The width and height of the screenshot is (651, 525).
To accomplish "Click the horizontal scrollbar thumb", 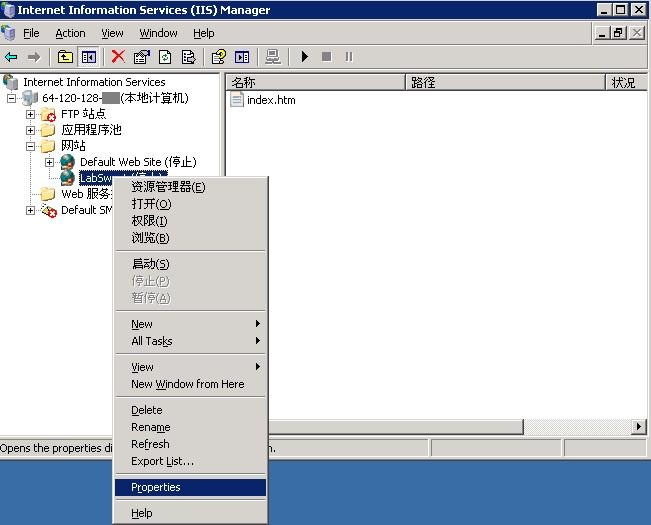I will tap(396, 427).
